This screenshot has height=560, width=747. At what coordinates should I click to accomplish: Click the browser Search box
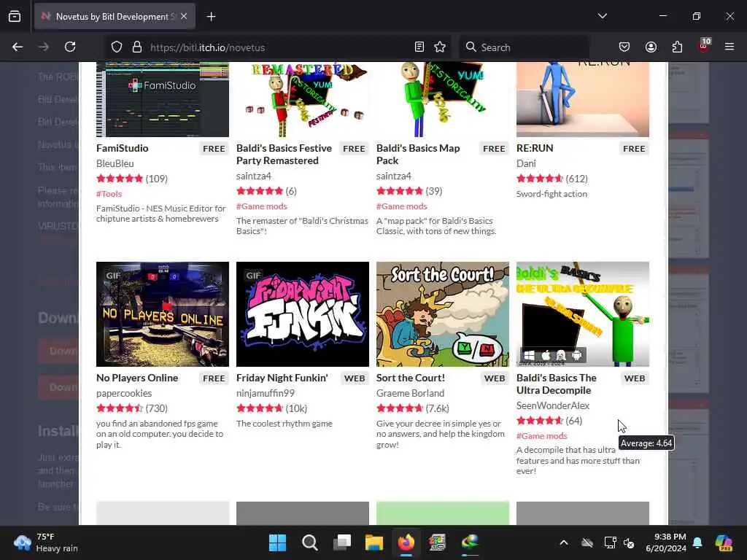(x=524, y=47)
